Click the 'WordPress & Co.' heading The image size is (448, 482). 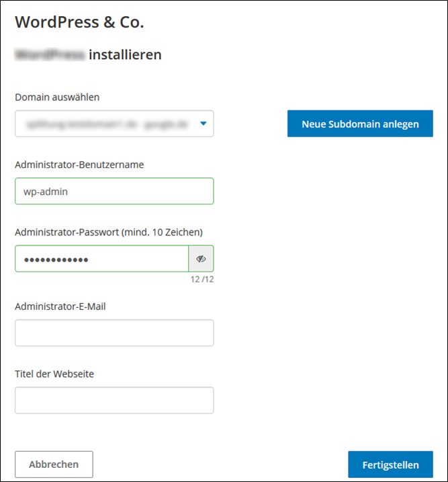pos(79,22)
